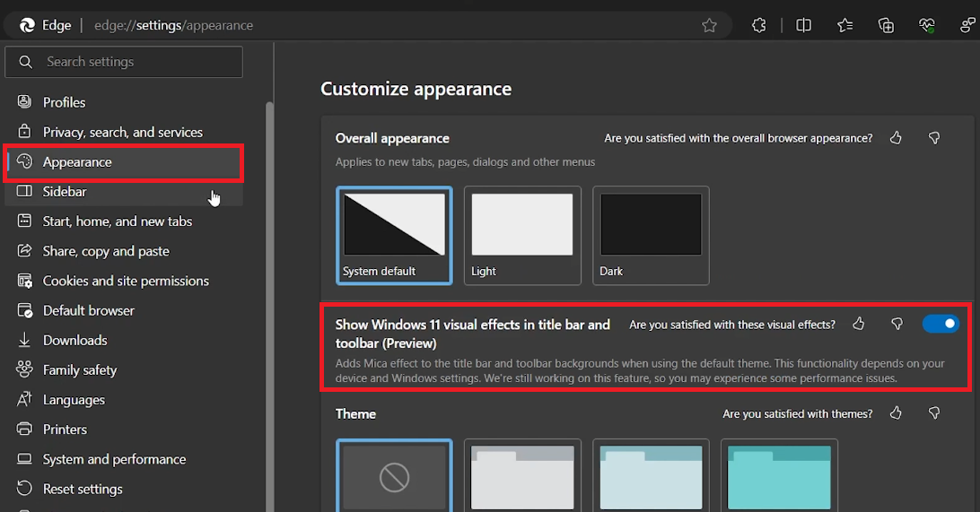
Task: Open Sidebar settings page
Action: pyautogui.click(x=124, y=192)
